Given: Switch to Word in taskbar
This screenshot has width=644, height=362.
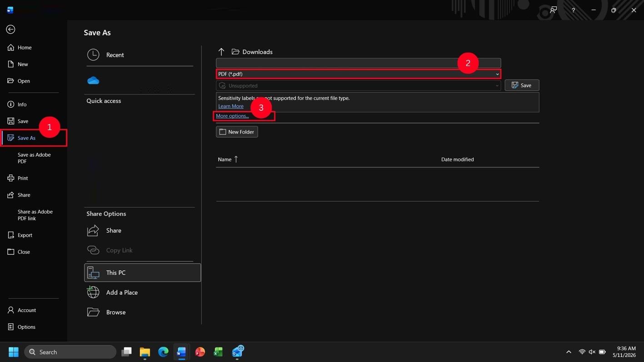Looking at the screenshot, I should pos(181,352).
